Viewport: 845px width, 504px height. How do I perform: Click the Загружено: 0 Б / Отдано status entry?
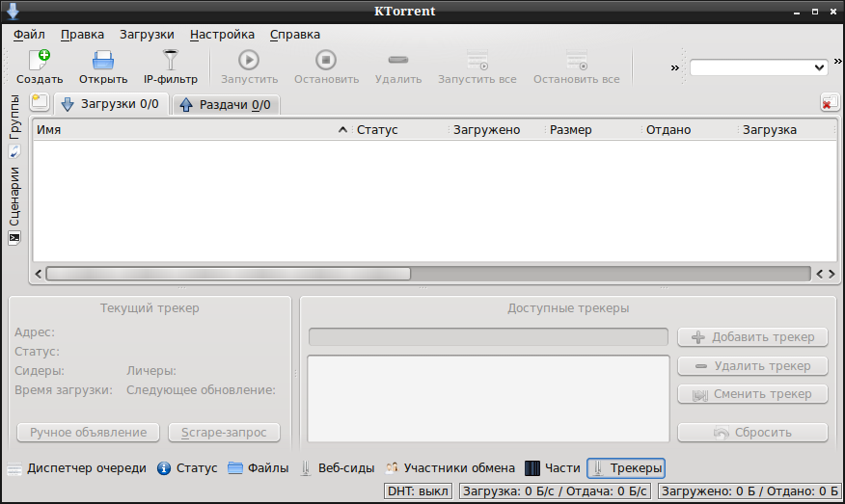point(750,491)
